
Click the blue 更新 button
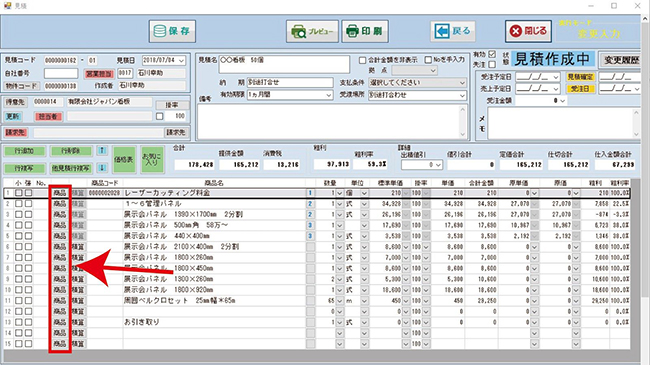(x=13, y=117)
